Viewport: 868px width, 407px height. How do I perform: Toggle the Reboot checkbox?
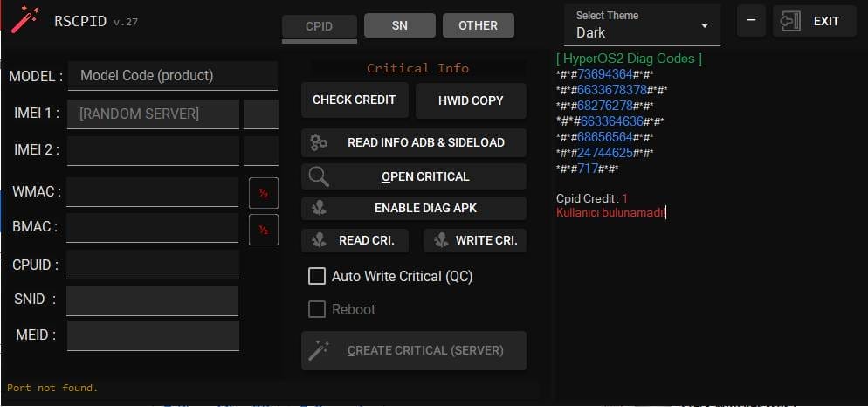point(317,310)
